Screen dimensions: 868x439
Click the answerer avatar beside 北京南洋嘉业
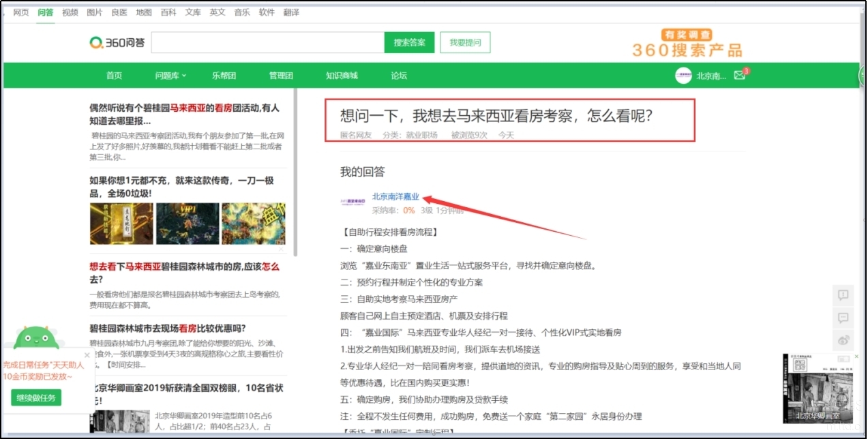[x=353, y=201]
